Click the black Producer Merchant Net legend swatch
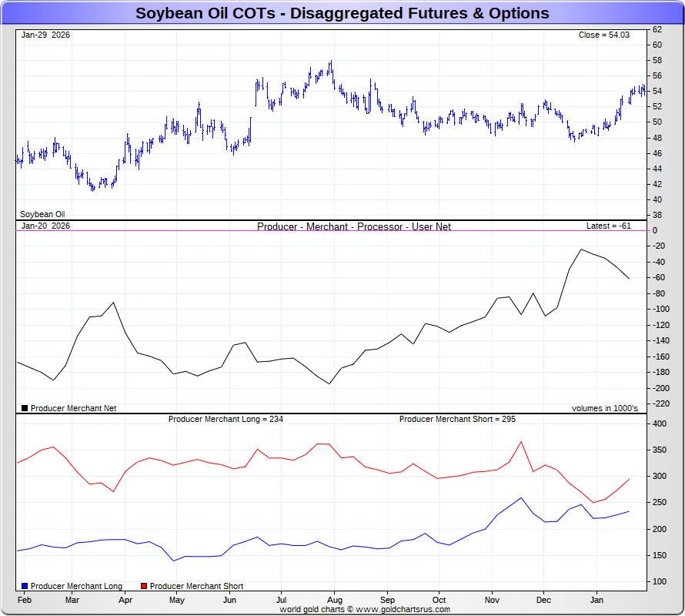Screen dimensions: 685x616 point(25,408)
